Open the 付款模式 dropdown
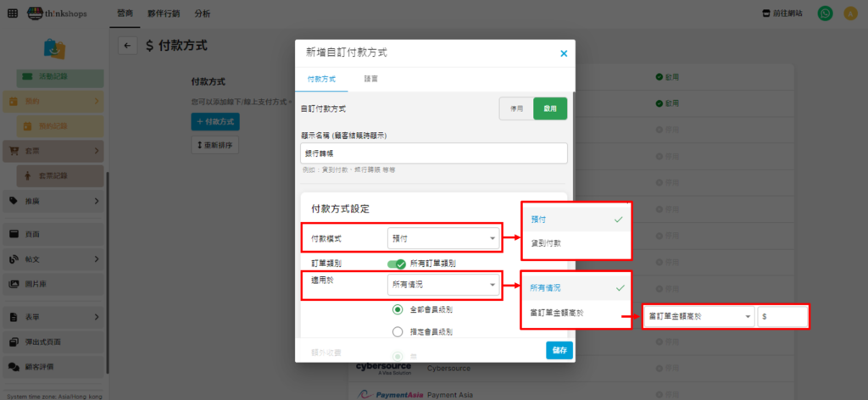The image size is (868, 400). pos(442,239)
